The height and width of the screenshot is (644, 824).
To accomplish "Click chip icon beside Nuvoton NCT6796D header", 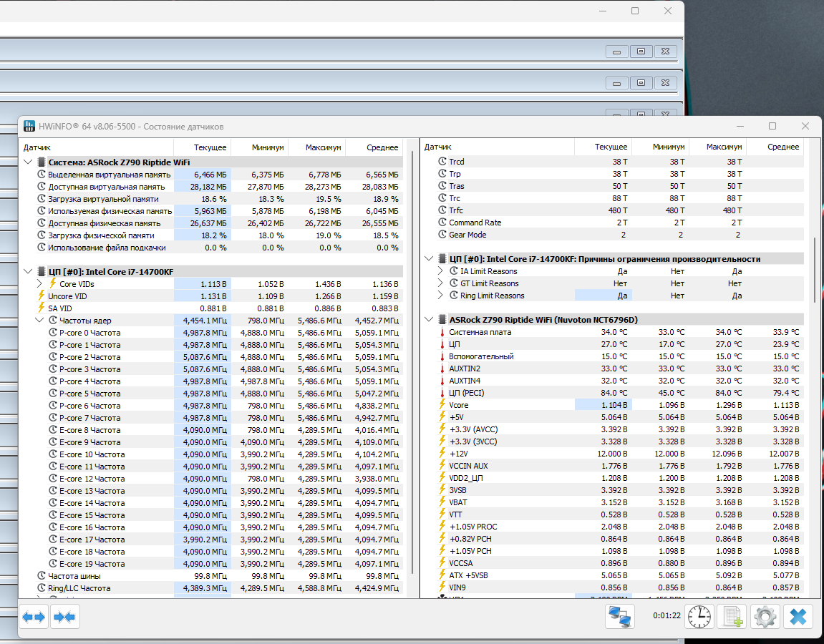I will (442, 320).
